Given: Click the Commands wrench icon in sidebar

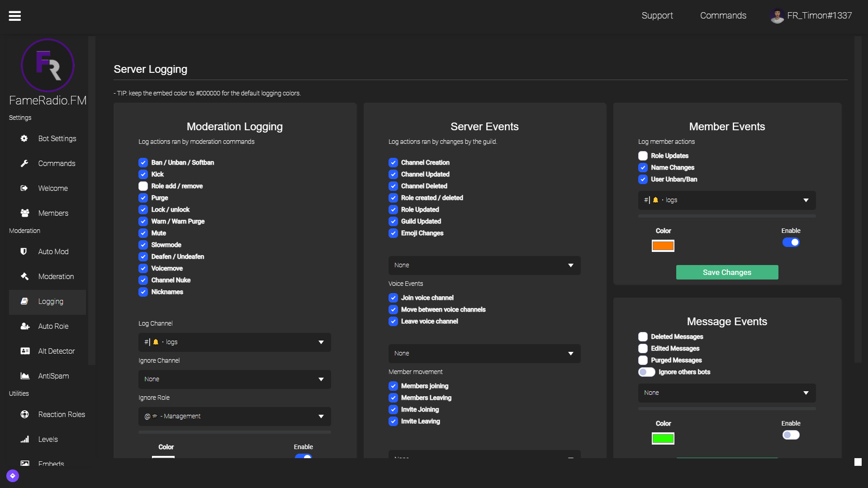Looking at the screenshot, I should [24, 163].
